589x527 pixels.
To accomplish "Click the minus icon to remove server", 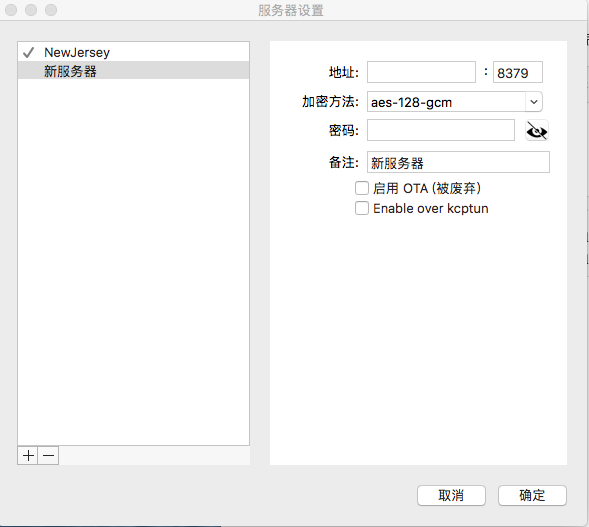I will pyautogui.click(x=48, y=456).
